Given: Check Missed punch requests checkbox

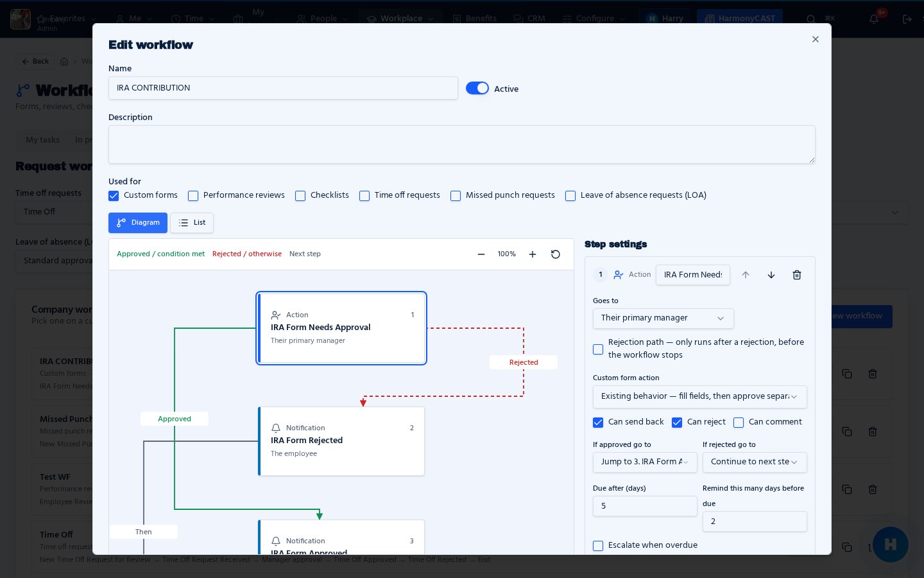Looking at the screenshot, I should point(456,196).
